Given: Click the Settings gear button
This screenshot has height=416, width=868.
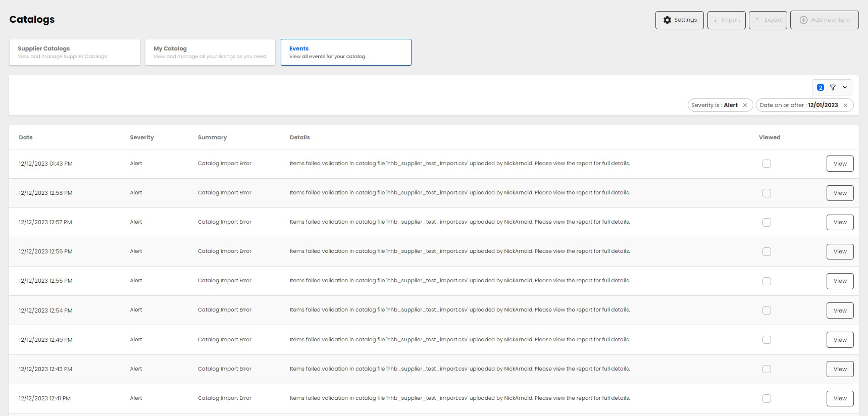Looking at the screenshot, I should (x=679, y=20).
